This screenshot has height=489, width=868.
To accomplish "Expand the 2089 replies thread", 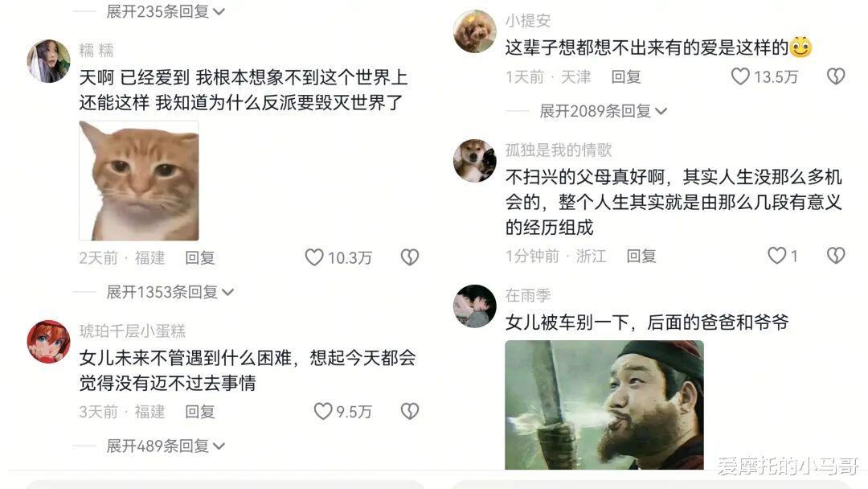I will [x=604, y=111].
